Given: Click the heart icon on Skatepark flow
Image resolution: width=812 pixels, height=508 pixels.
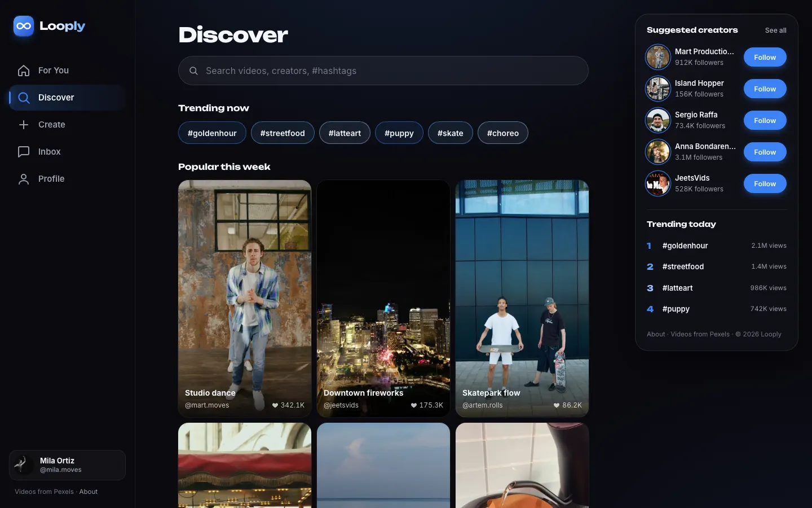Looking at the screenshot, I should click(x=557, y=405).
